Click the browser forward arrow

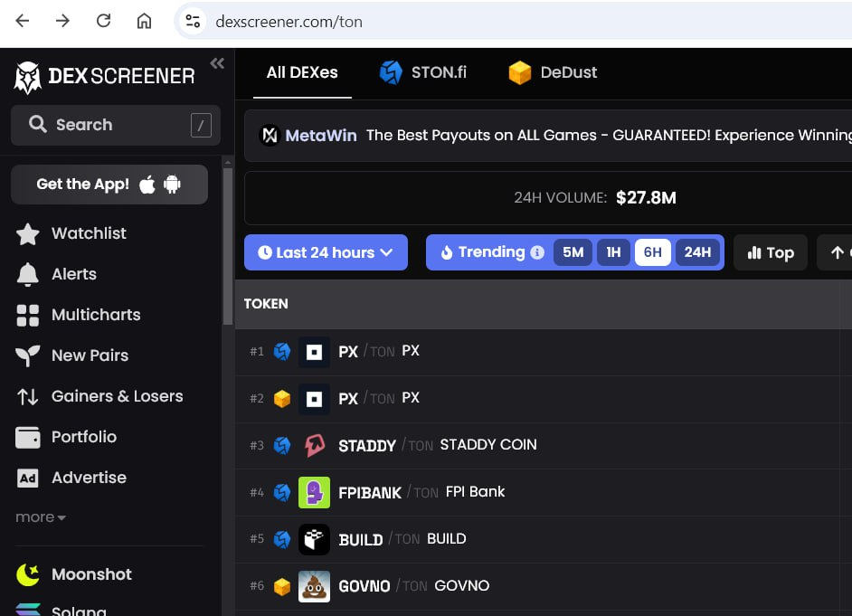coord(63,21)
